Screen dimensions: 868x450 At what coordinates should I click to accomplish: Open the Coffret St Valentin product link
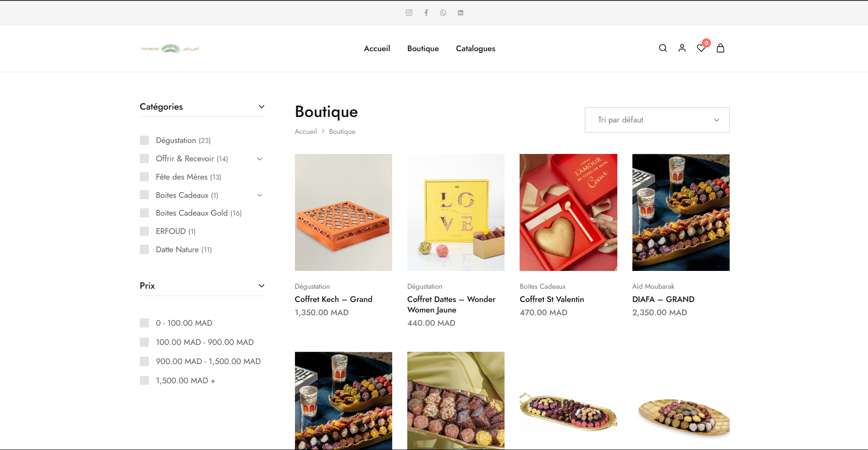[x=552, y=299]
